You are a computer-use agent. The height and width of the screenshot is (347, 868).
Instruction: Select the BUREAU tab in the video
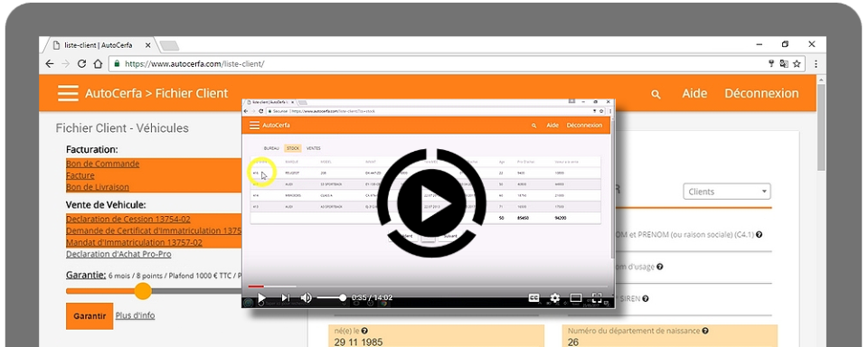click(271, 148)
